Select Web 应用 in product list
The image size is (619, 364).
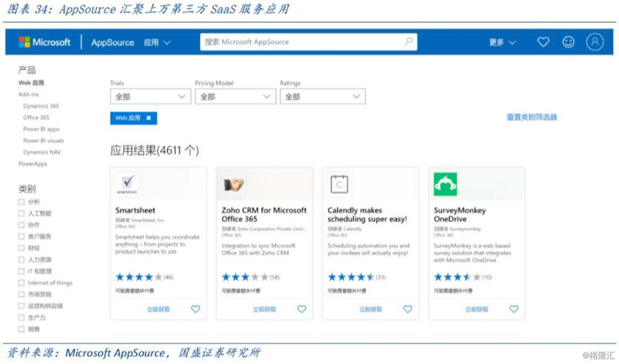(31, 83)
